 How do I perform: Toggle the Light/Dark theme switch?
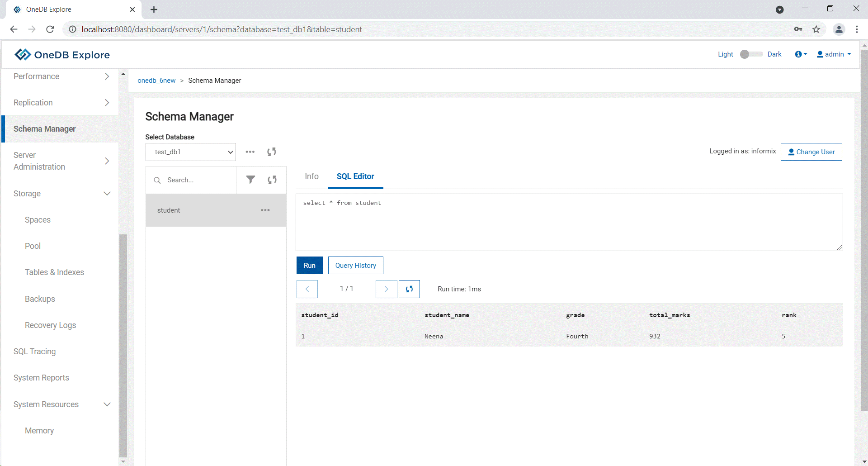[751, 54]
